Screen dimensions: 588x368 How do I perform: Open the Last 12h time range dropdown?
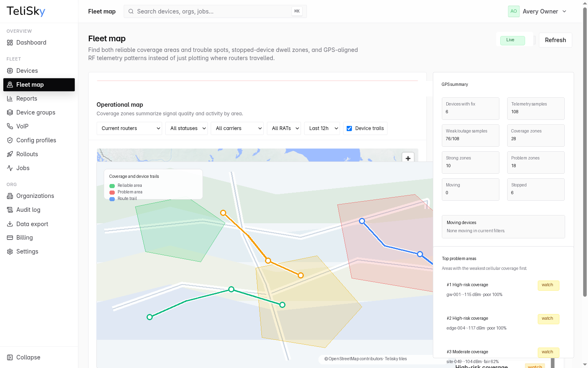click(322, 128)
